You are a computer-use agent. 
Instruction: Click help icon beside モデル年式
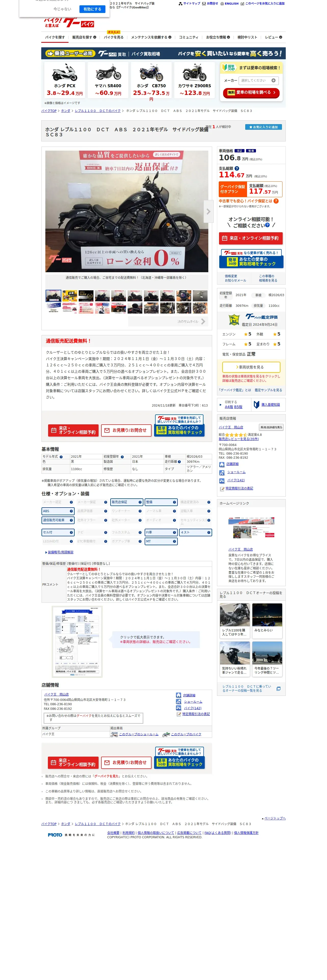(x=61, y=457)
